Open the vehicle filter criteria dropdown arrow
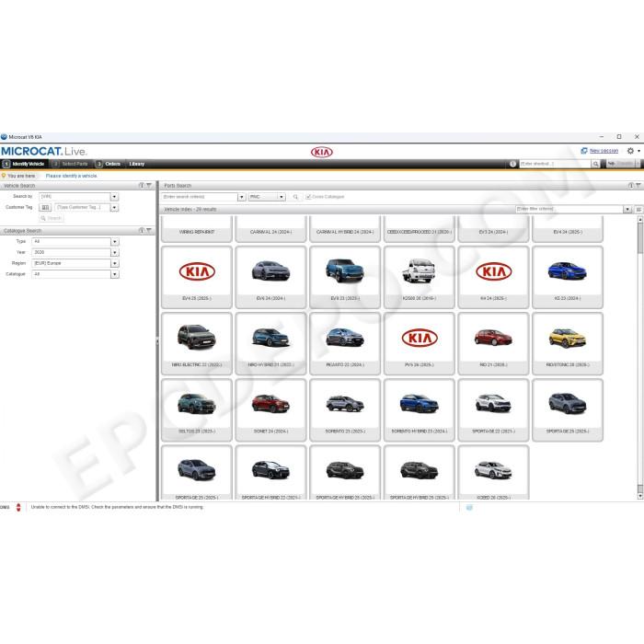The height and width of the screenshot is (644, 644). (627, 210)
